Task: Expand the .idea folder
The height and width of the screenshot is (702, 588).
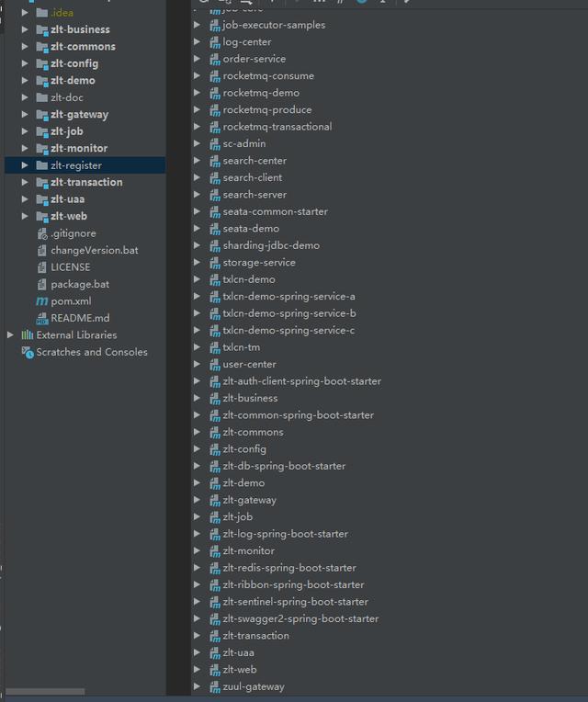Action: 25,13
